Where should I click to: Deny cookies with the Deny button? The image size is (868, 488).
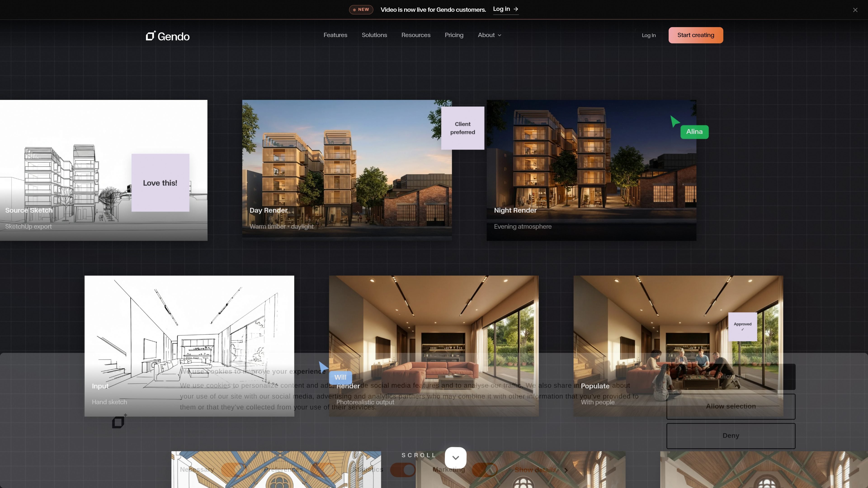[731, 436]
